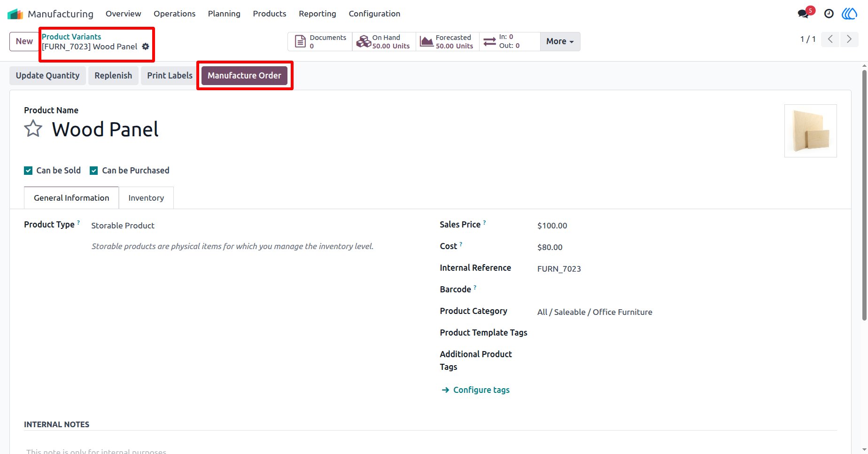Screen dimensions: 868x454
Task: Click the gear icon beside Wood Panel
Action: click(x=146, y=47)
